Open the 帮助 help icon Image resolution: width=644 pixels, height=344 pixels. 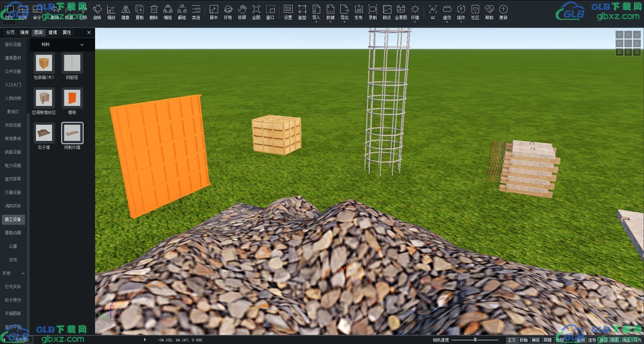tap(489, 12)
